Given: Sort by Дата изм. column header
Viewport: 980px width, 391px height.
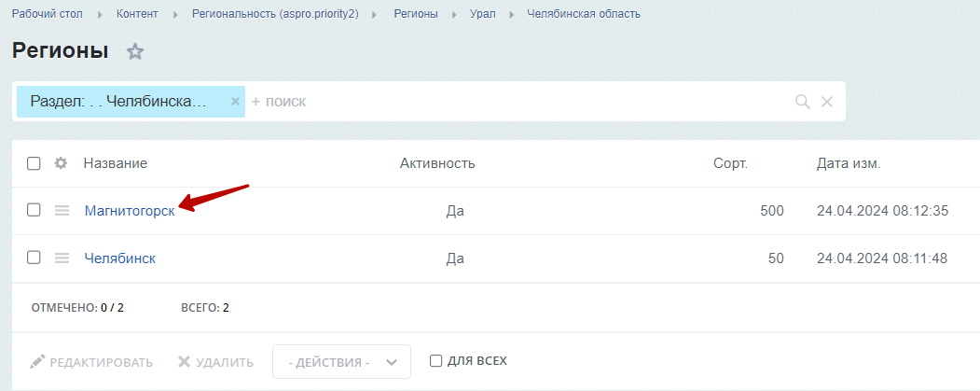Looking at the screenshot, I should click(x=849, y=163).
